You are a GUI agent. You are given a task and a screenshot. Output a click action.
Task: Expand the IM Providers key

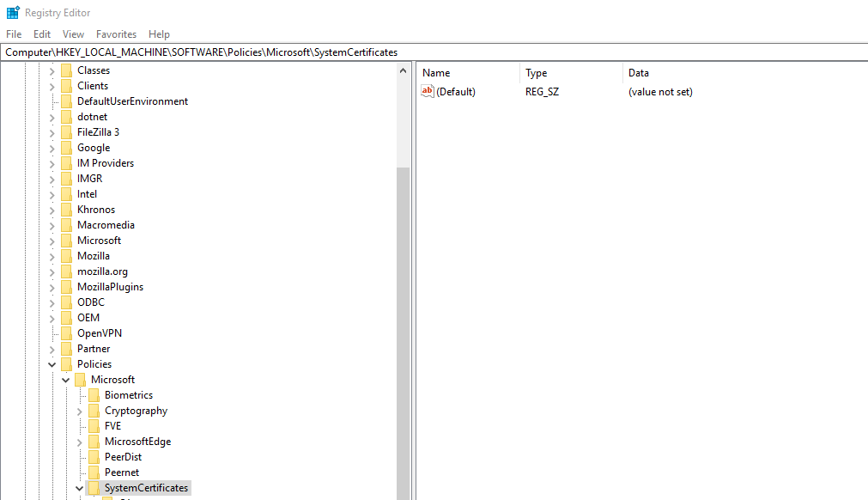52,164
